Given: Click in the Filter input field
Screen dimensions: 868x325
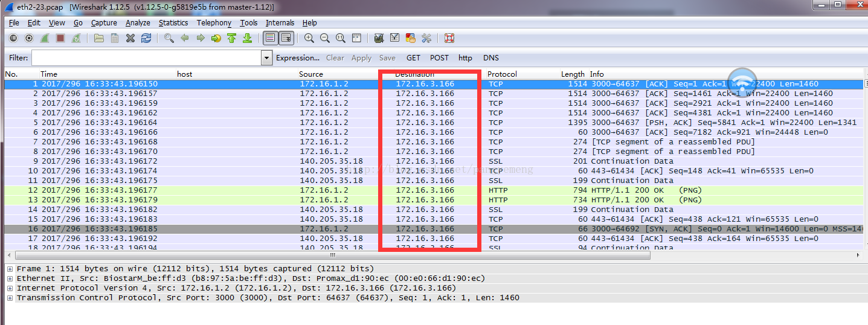Looking at the screenshot, I should [146, 58].
